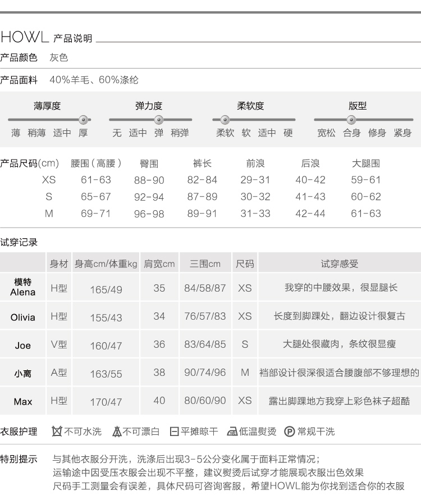Screen dimensions: 421x504
Task: Click the 裤长 column heading in size chart
Action: pos(202,164)
